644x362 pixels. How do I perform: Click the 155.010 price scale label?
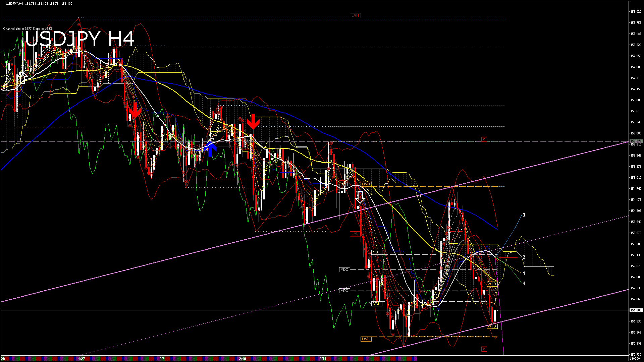coord(636,178)
